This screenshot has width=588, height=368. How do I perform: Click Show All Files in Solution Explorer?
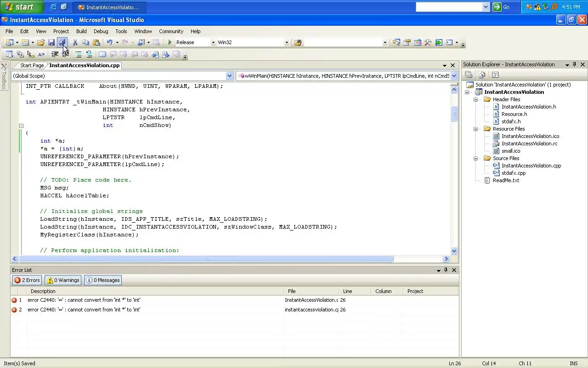point(482,75)
